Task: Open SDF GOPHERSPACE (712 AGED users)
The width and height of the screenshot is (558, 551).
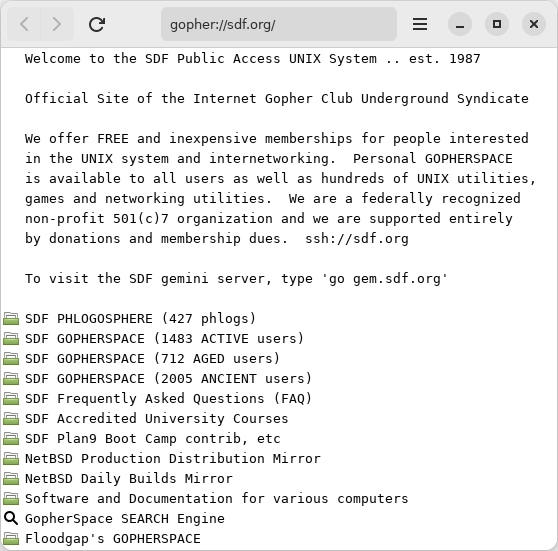Action: (x=152, y=358)
